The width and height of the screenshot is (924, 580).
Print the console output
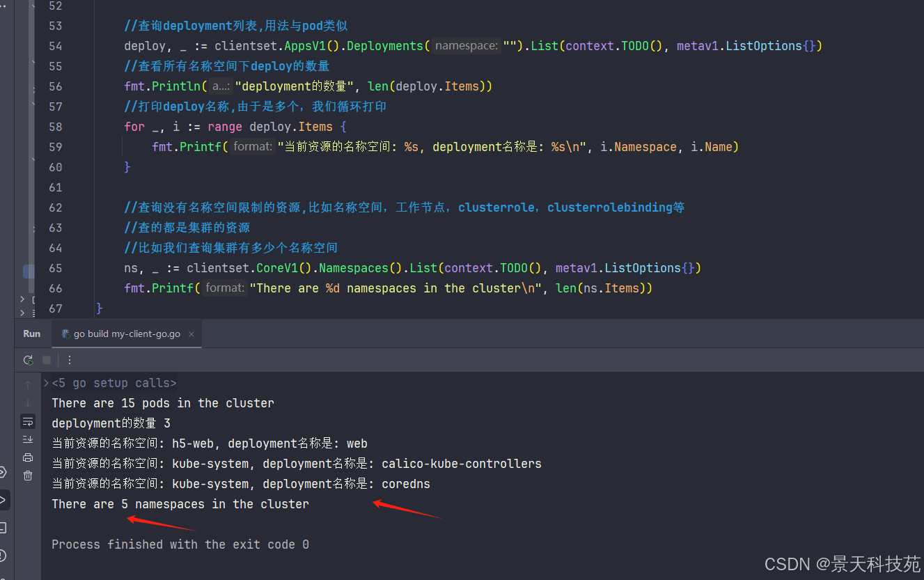[28, 457]
